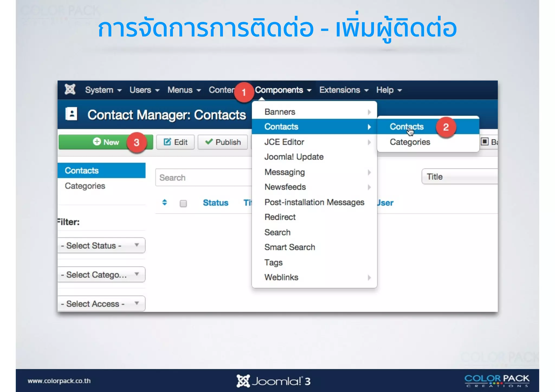The image size is (555, 392).
Task: Click the batch icon at the toolbar edge
Action: [485, 141]
